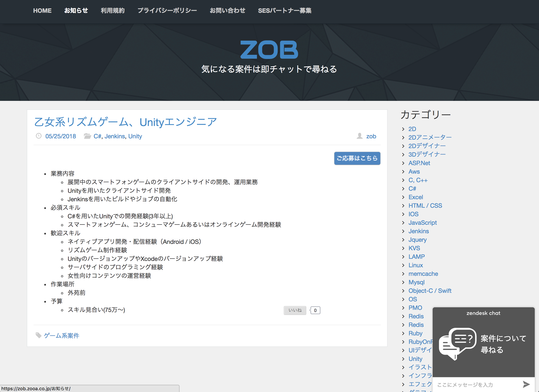Open the Jenkins sidebar category

click(419, 231)
